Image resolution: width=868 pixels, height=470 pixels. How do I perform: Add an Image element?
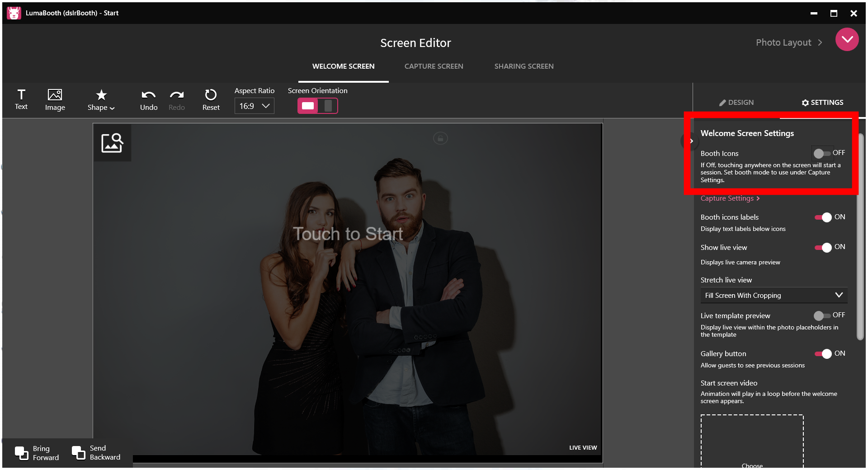click(55, 100)
